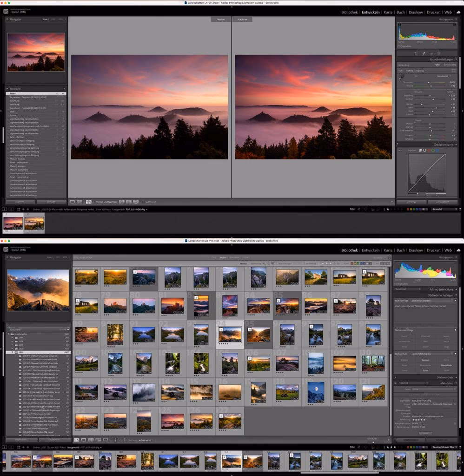The image size is (464, 476).
Task: Select the Spot Removal tool
Action: point(424,53)
